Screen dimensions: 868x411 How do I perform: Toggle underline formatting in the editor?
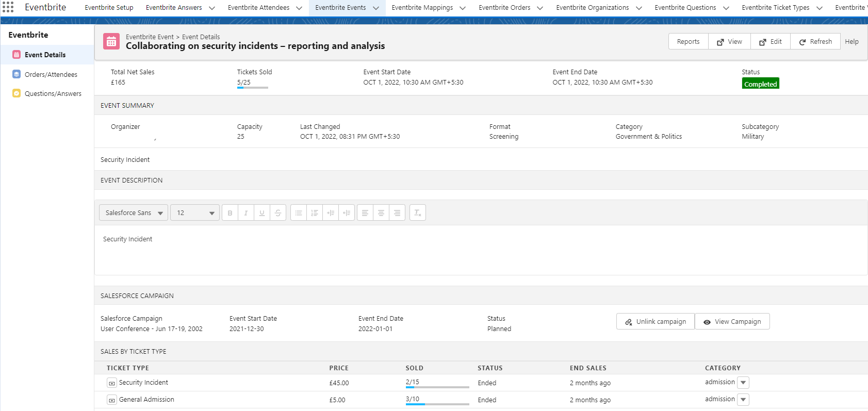click(x=262, y=212)
